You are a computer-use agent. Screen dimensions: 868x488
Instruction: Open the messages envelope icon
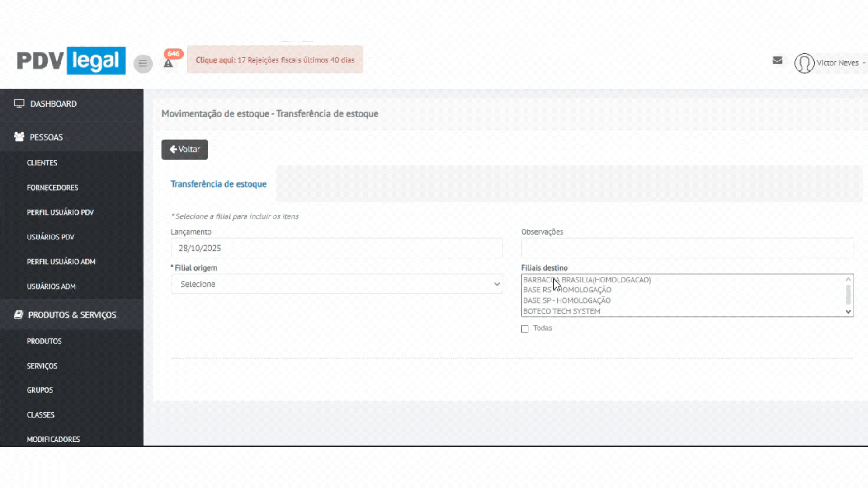click(x=777, y=60)
